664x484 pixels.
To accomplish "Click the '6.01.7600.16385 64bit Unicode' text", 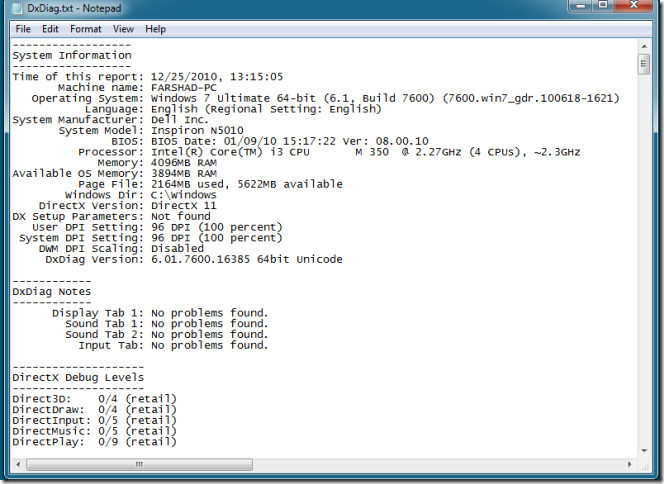I will click(247, 260).
